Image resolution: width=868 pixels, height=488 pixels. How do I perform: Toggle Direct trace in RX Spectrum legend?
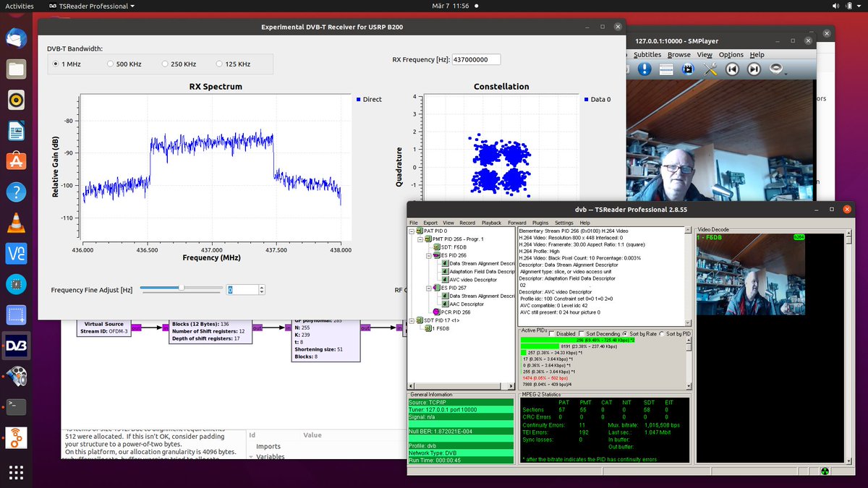click(x=369, y=99)
